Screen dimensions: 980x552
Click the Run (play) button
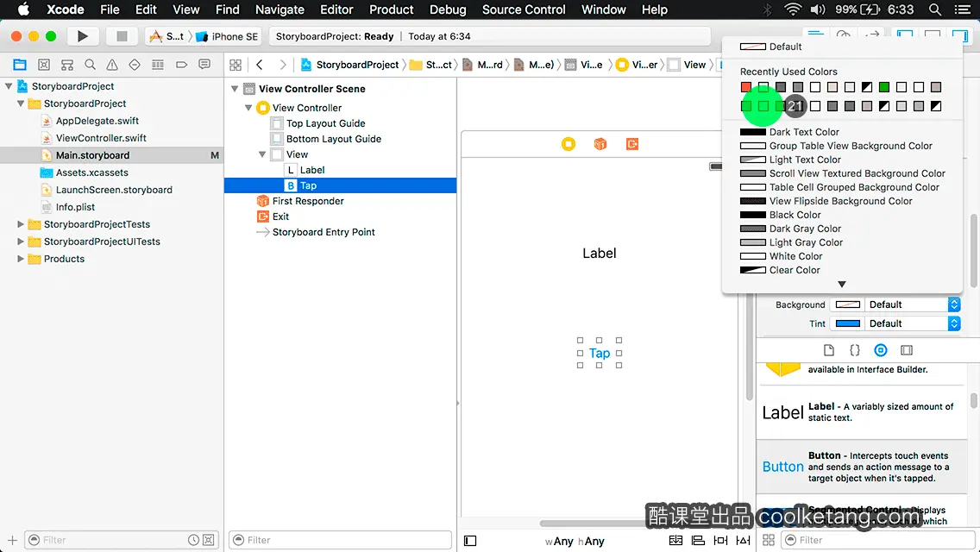click(x=83, y=36)
